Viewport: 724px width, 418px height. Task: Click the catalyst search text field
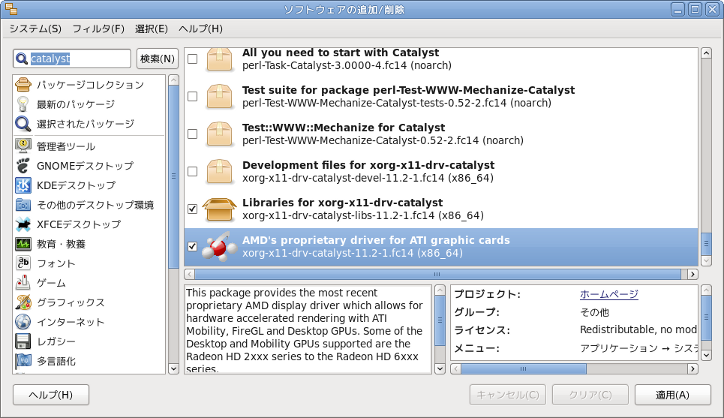pos(78,59)
